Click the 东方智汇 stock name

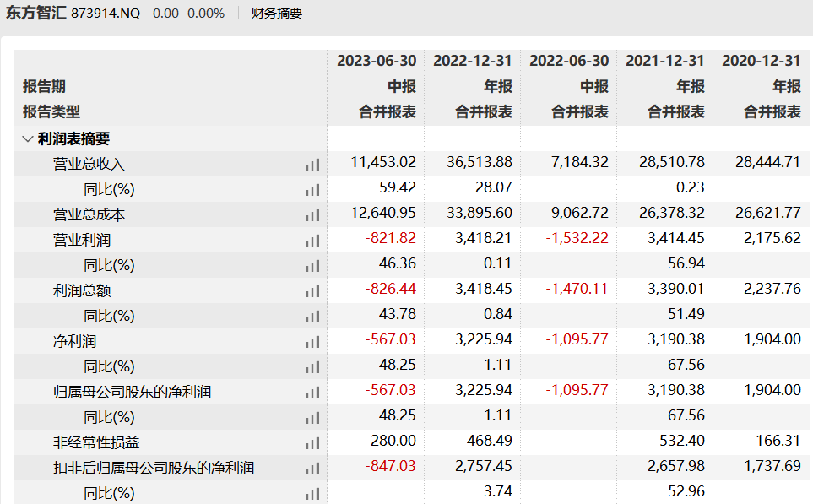click(x=35, y=13)
